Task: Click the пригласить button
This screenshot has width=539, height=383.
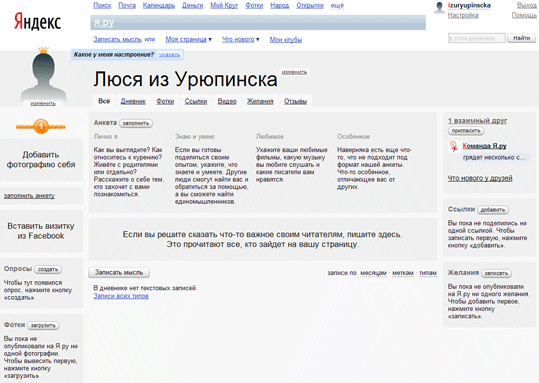Action: click(466, 131)
